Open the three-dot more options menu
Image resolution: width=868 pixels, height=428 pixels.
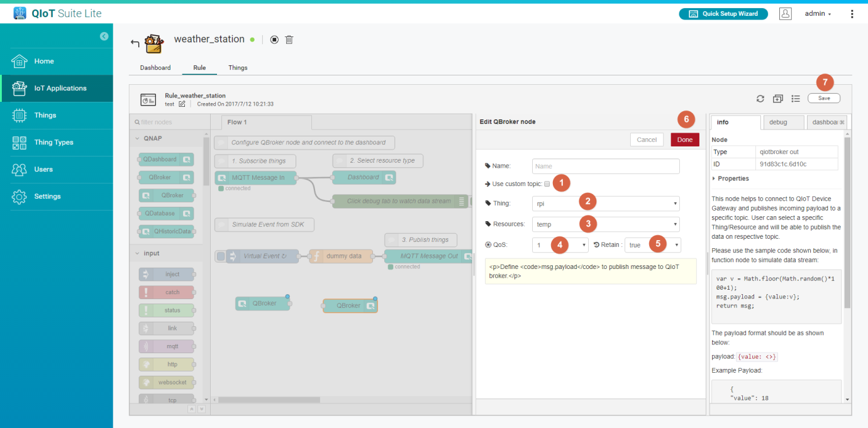pos(852,14)
